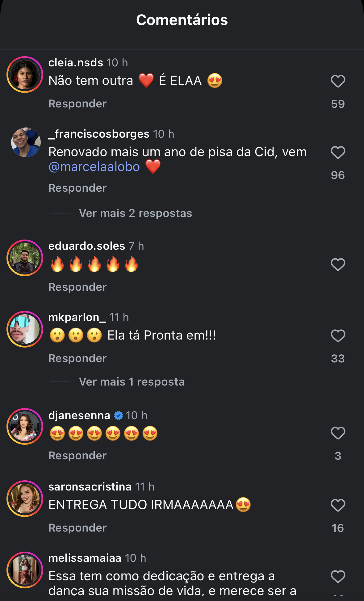364x601 pixels.
Task: Open the melissamaiaa username profile
Action: pyautogui.click(x=85, y=558)
